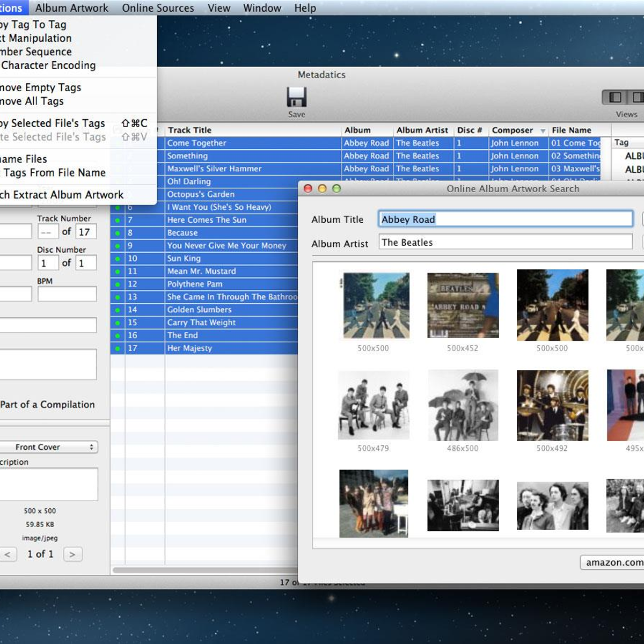Select the 500x500 Abbey Road cover thumbnail
This screenshot has height=644, width=644.
pyautogui.click(x=374, y=305)
